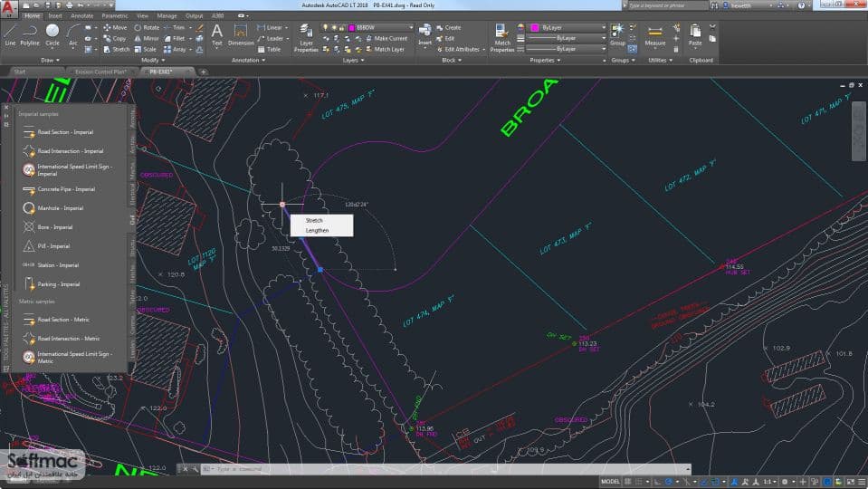Click the Scale tool
The height and width of the screenshot is (489, 868).
[145, 49]
